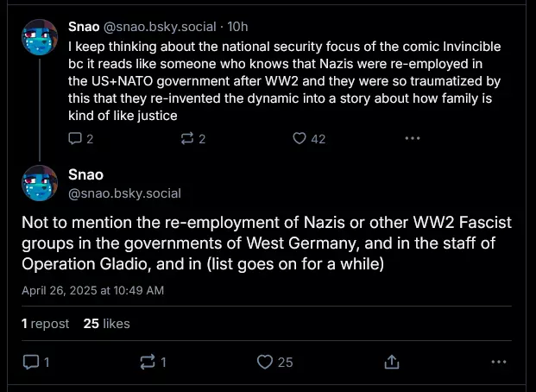The image size is (536, 392).
Task: Share the main post via share icon
Action: (391, 362)
